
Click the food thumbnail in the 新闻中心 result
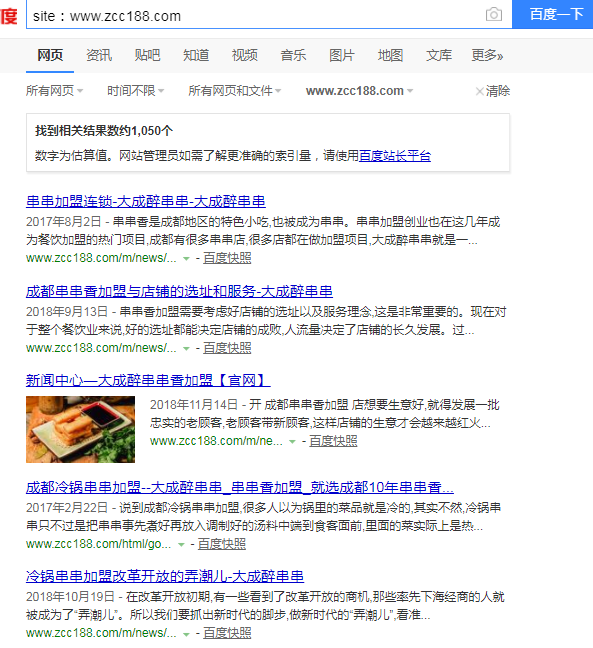click(x=80, y=429)
